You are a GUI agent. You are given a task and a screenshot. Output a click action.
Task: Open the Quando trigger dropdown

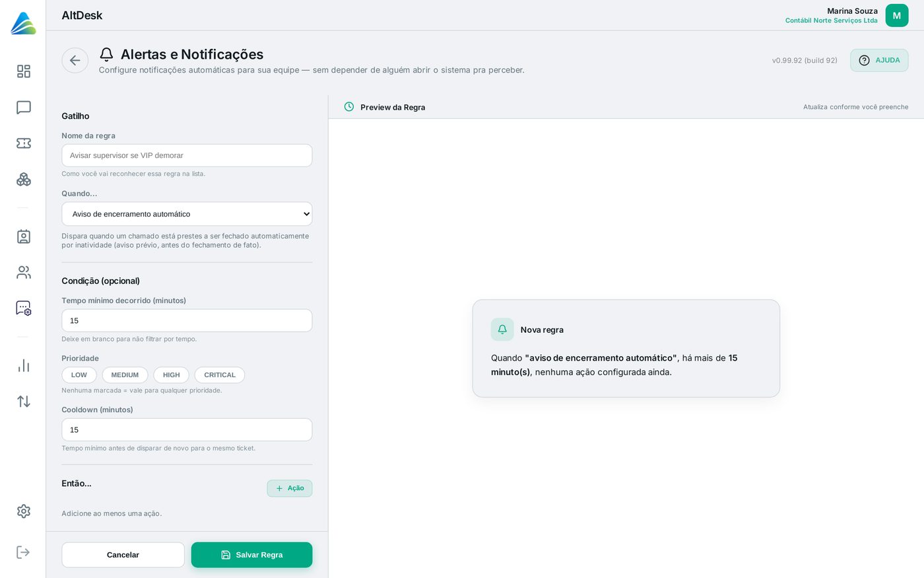click(x=187, y=214)
